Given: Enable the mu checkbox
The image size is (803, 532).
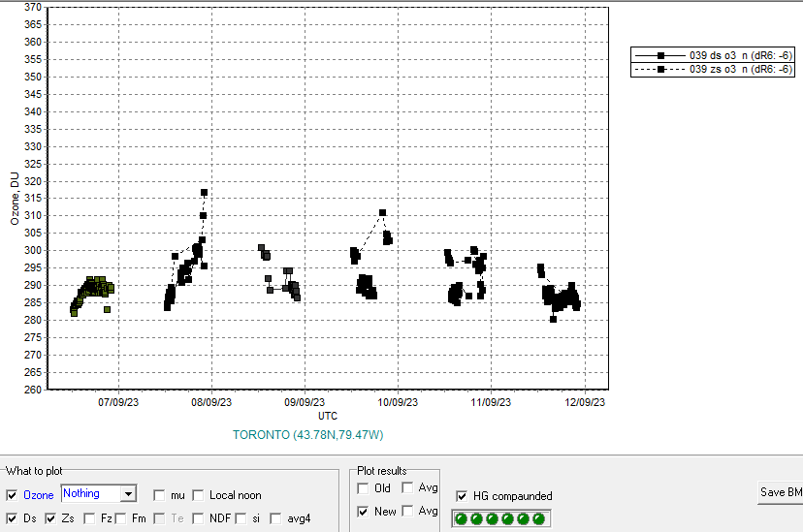Looking at the screenshot, I should point(160,495).
